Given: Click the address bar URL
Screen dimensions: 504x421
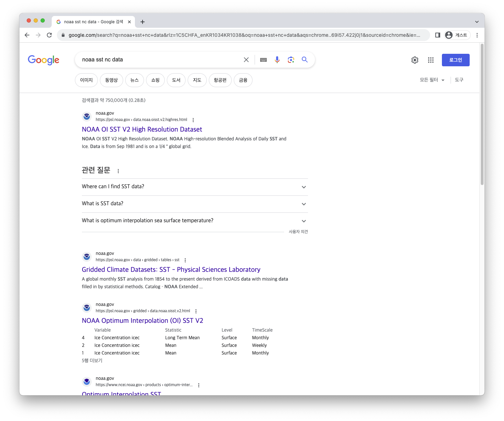Looking at the screenshot, I should (x=244, y=35).
